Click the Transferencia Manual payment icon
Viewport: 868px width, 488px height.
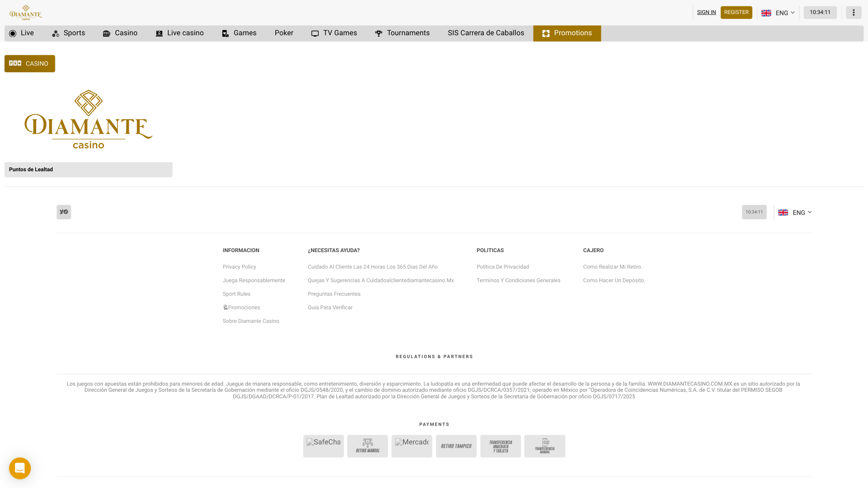545,446
